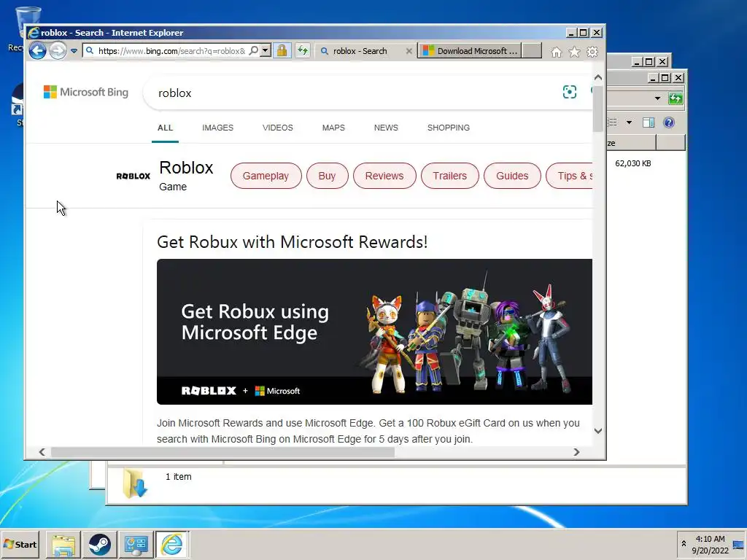Open Windows Explorer from taskbar
747x560 pixels.
click(63, 545)
